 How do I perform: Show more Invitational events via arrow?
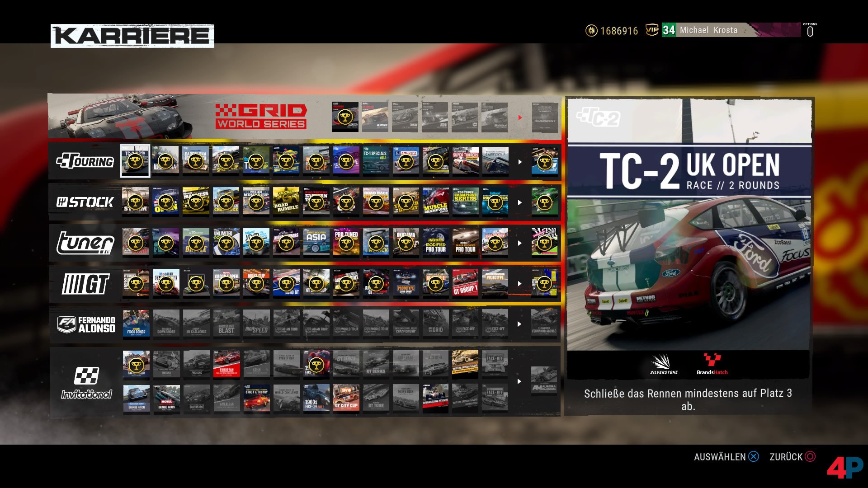click(520, 381)
